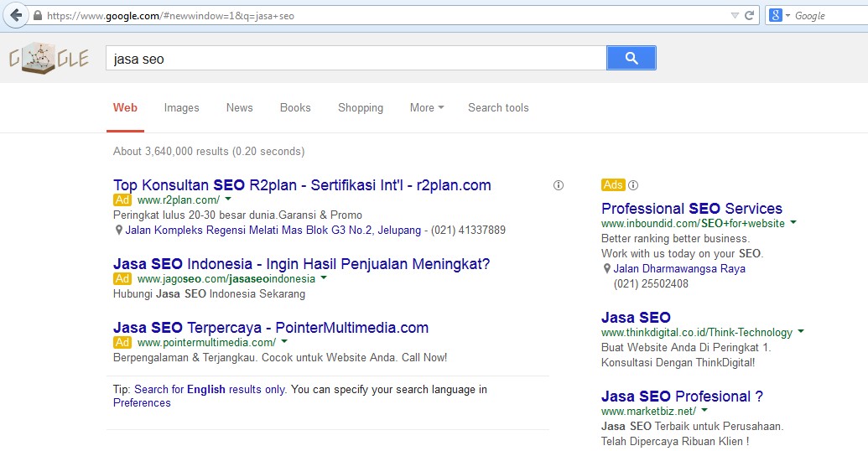This screenshot has width=868, height=451.
Task: Expand arrow next to thinkdigital.co.id URL
Action: (x=801, y=331)
